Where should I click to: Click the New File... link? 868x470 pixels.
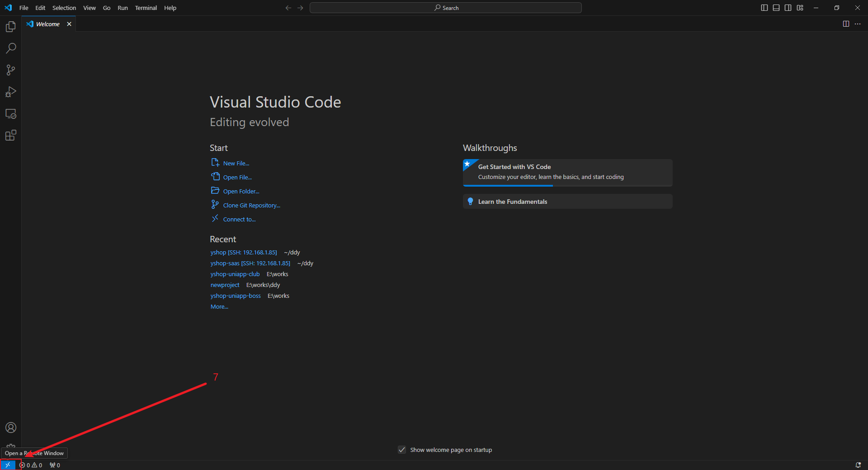tap(236, 164)
